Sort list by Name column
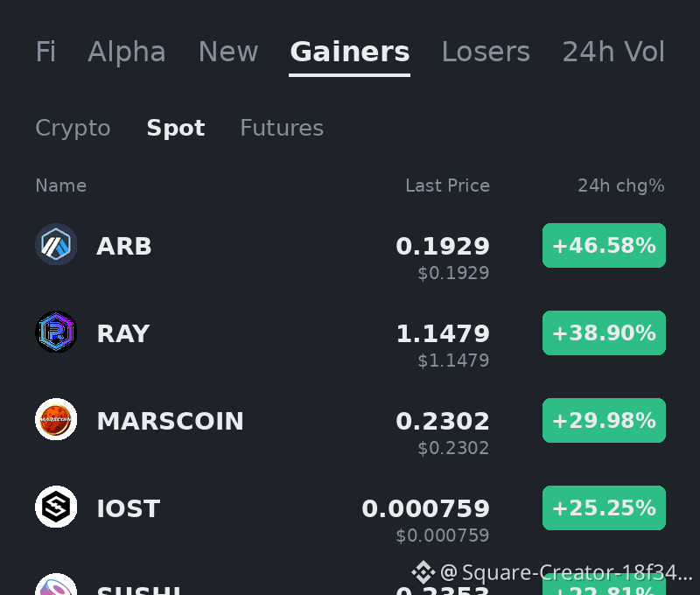The height and width of the screenshot is (595, 700). [60, 185]
